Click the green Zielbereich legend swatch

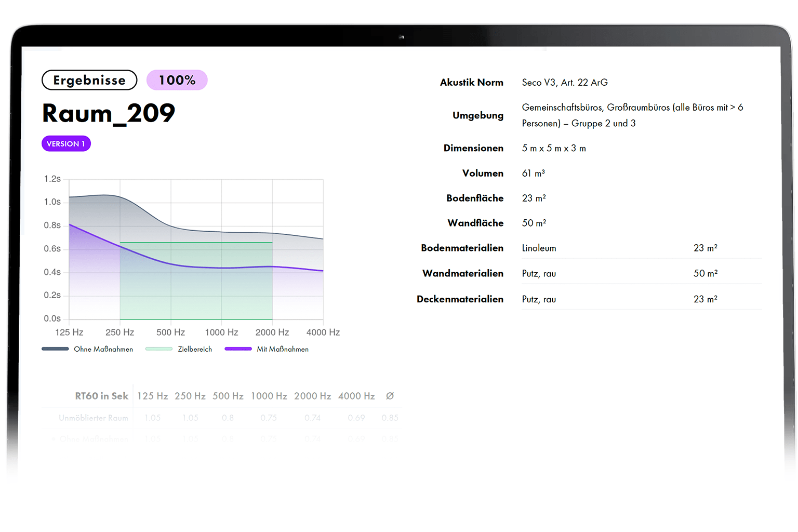pos(159,349)
